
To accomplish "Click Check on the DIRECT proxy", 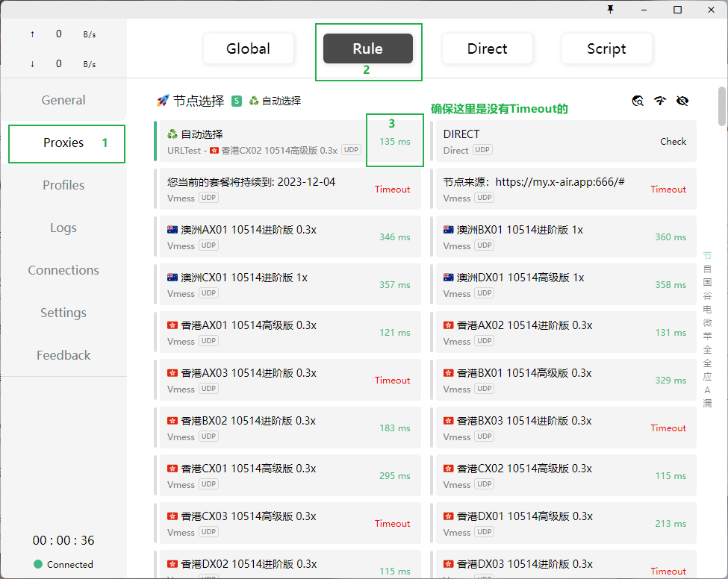I will (x=673, y=141).
